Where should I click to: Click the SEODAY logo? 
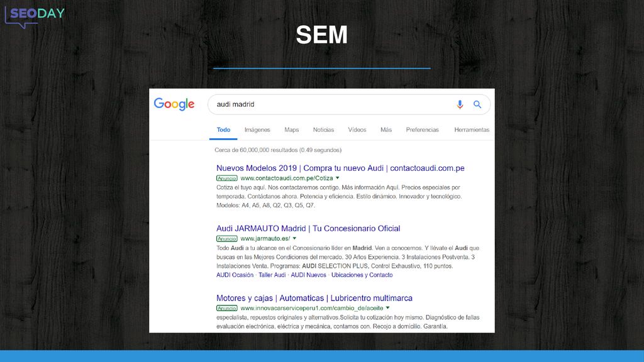pyautogui.click(x=35, y=17)
